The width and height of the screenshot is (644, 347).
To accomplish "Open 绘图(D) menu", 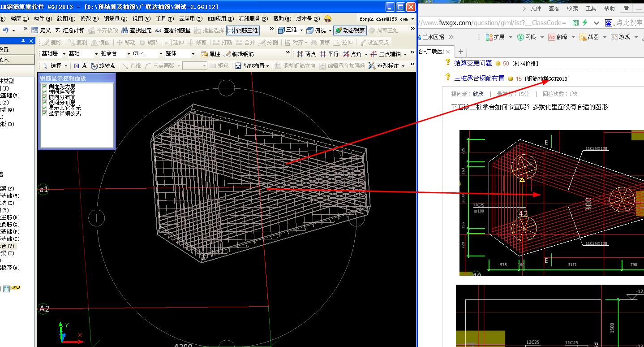I will (x=66, y=18).
